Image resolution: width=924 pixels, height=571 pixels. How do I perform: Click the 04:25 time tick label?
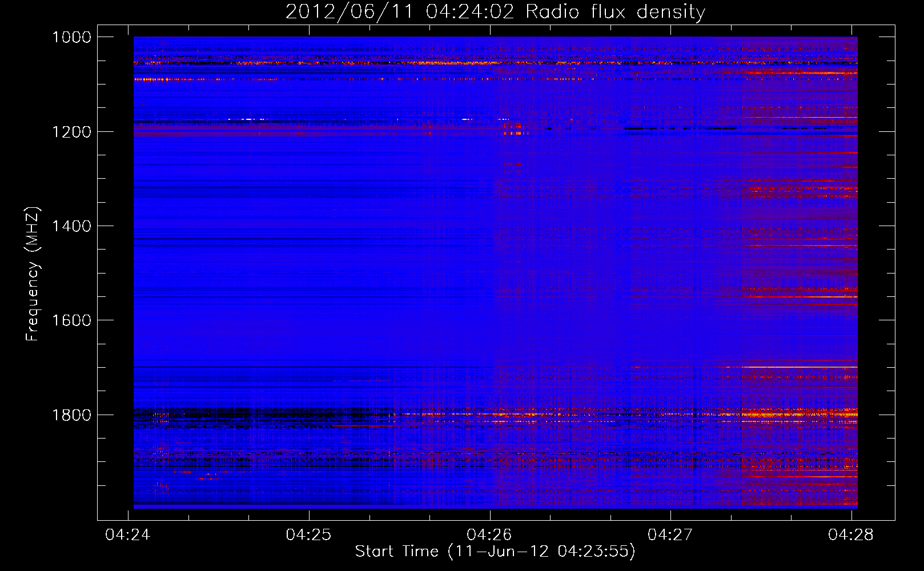click(309, 535)
